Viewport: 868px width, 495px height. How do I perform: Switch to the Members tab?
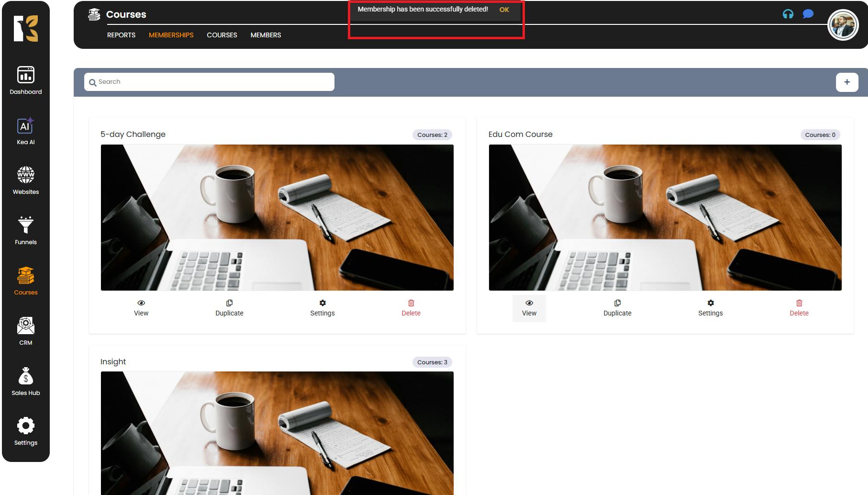[x=266, y=35]
